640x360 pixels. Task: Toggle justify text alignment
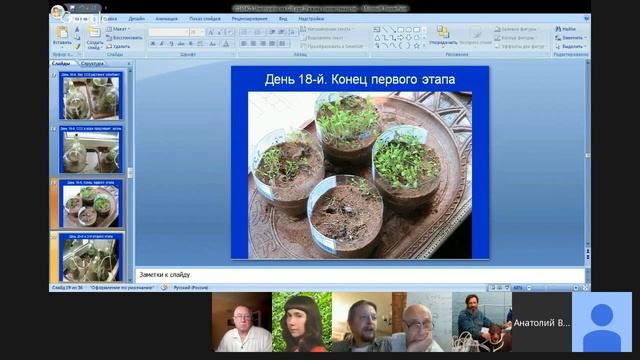272,44
